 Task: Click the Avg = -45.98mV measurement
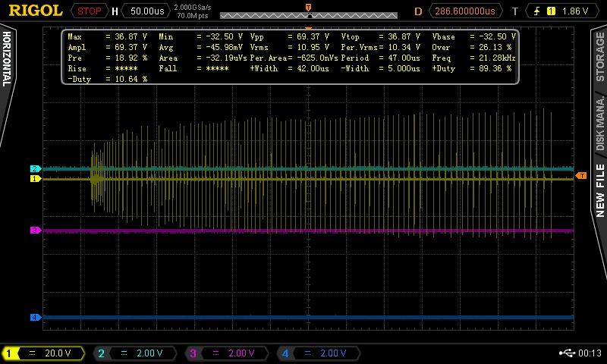click(200, 47)
